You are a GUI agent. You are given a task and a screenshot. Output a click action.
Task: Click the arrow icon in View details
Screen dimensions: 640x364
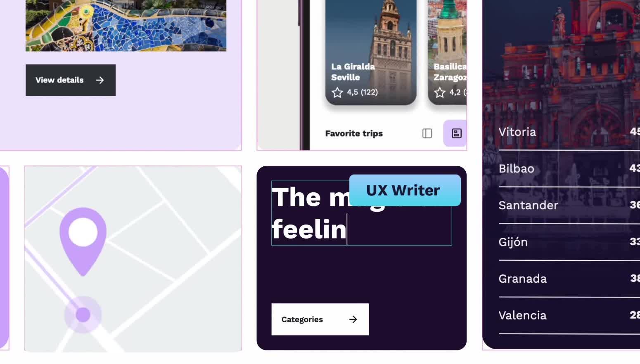100,80
